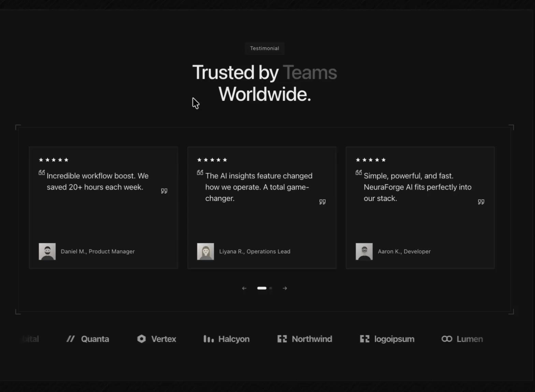The image size is (535, 392).
Task: Click the Halcyon brand name
Action: 234,339
